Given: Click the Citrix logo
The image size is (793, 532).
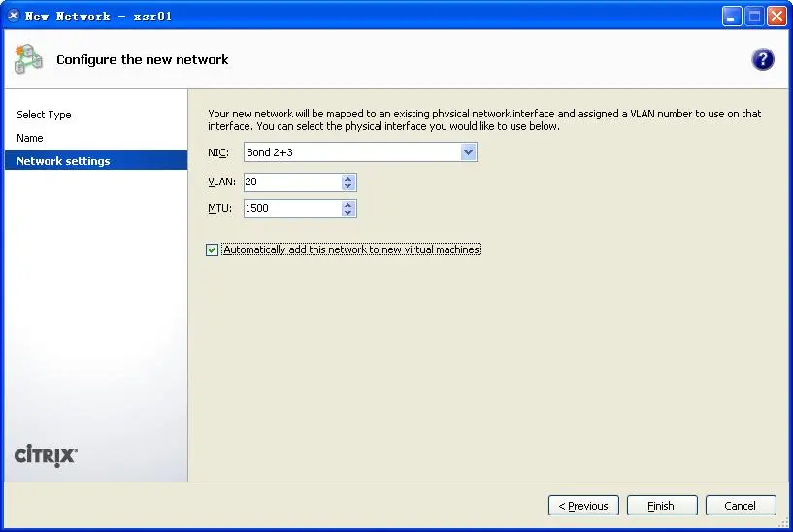Looking at the screenshot, I should [46, 455].
